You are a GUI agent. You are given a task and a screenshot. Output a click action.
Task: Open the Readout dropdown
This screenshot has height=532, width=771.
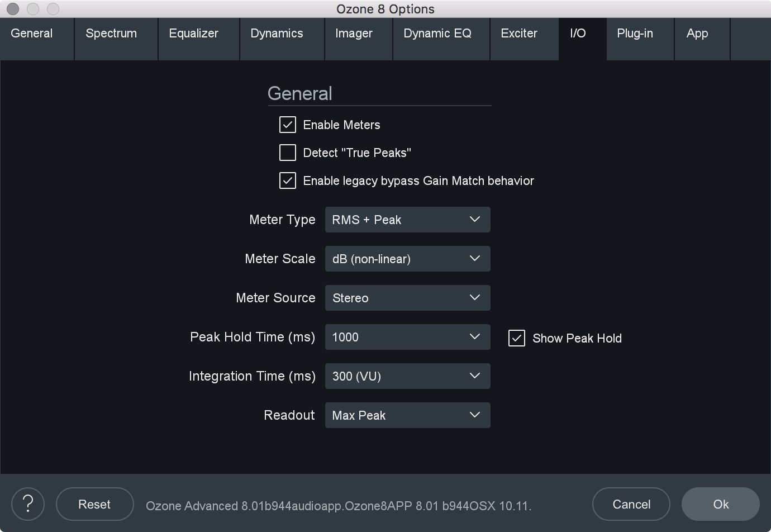tap(408, 415)
